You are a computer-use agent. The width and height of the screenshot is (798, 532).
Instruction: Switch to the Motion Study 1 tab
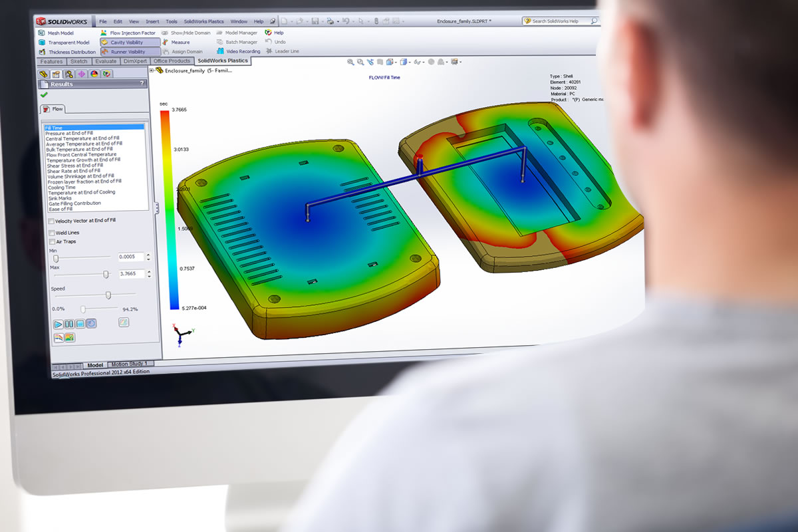click(x=130, y=364)
